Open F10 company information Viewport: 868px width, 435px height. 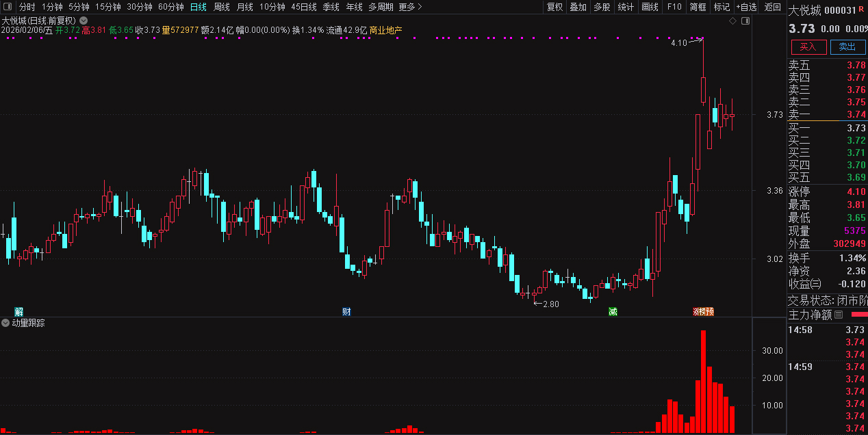coord(674,7)
